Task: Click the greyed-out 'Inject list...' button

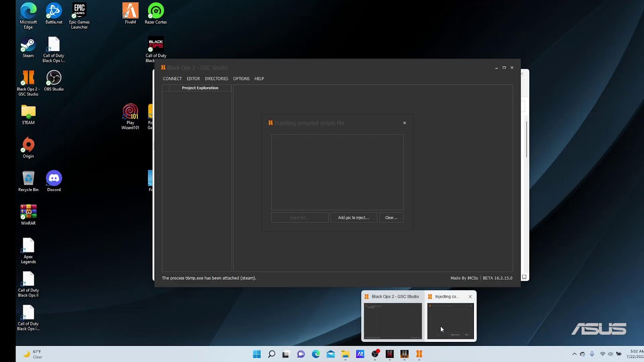Action: coord(300,218)
